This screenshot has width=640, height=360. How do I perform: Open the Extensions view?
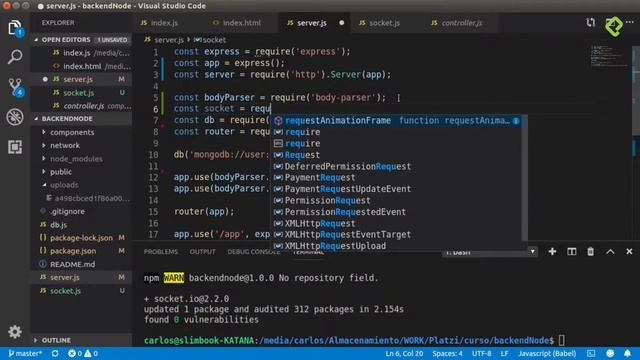tap(15, 147)
